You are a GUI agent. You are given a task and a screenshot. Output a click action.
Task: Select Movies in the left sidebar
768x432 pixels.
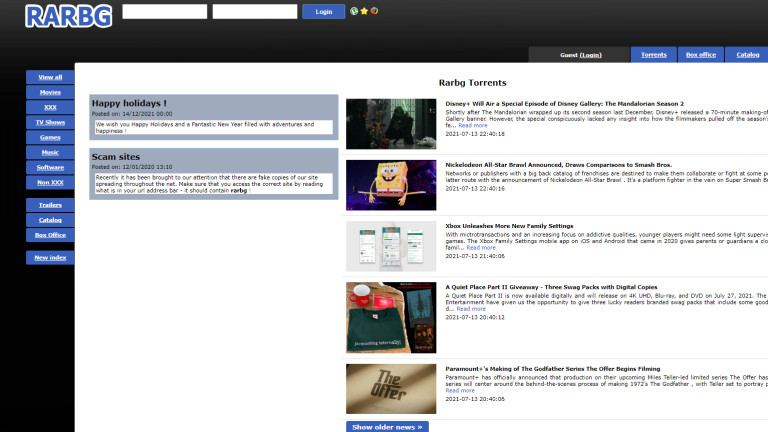(50, 92)
